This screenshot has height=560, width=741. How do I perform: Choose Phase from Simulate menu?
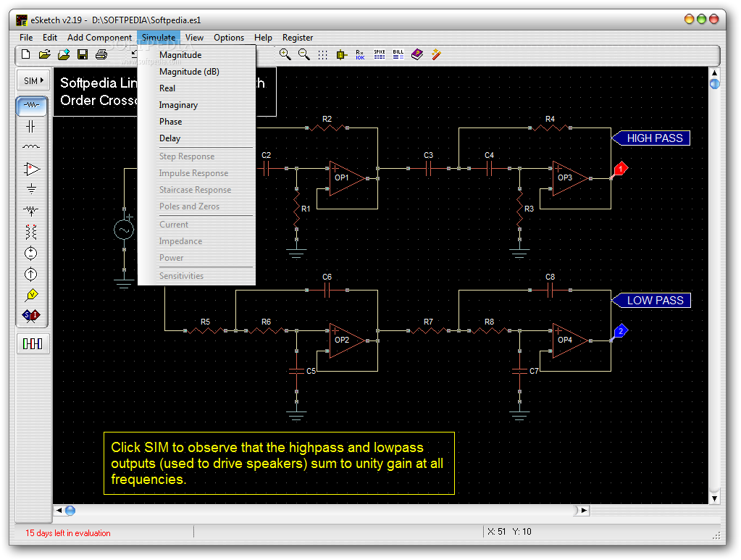pos(197,122)
